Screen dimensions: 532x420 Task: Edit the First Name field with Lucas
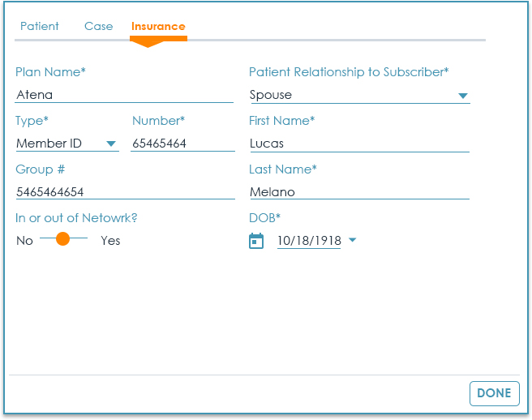tap(358, 144)
